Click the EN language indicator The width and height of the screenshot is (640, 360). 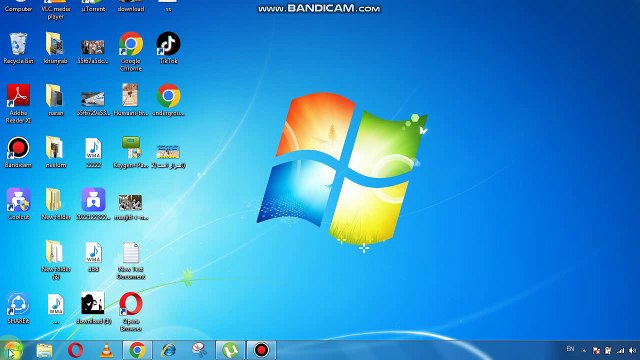(570, 349)
